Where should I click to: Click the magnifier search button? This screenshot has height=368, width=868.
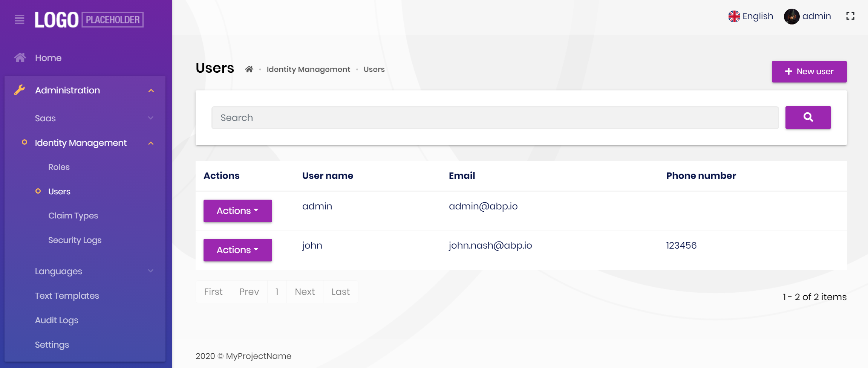point(808,117)
